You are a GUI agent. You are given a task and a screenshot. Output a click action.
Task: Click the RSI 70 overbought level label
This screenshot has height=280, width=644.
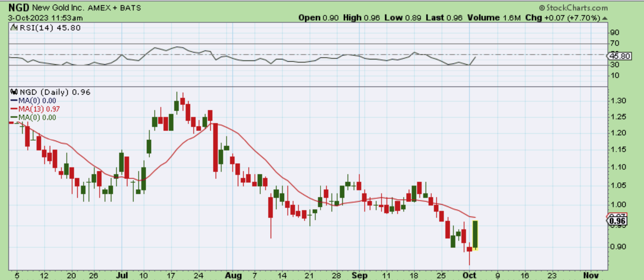coord(615,43)
